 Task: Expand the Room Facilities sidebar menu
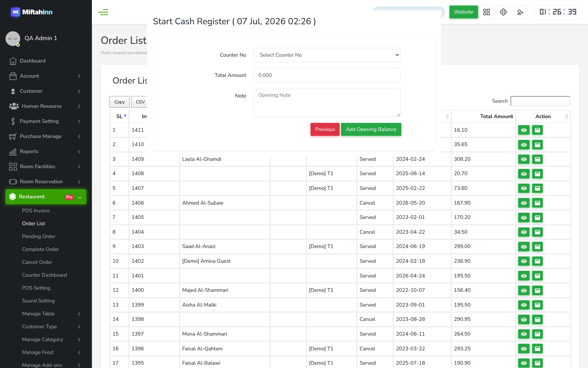(x=46, y=167)
